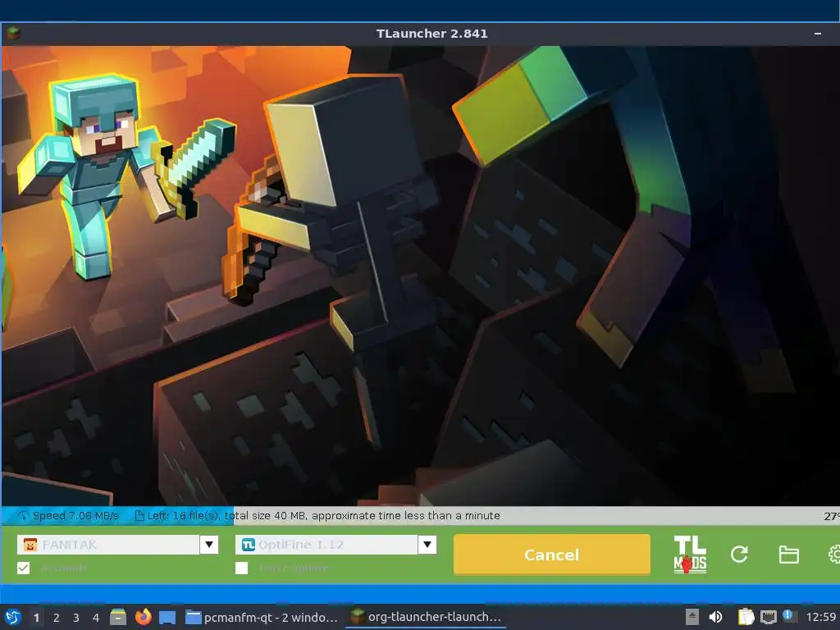Open the Lubuntu start menu
The width and height of the screenshot is (840, 630).
(x=13, y=617)
